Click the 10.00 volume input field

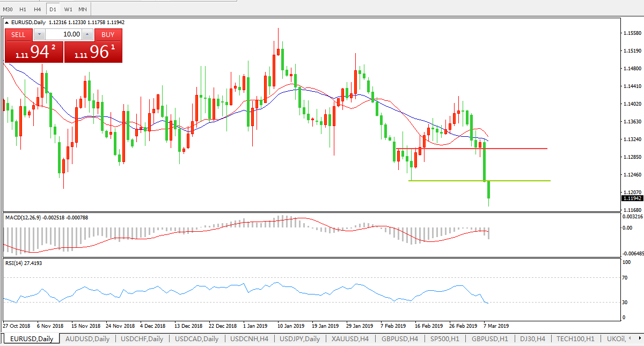click(x=64, y=34)
